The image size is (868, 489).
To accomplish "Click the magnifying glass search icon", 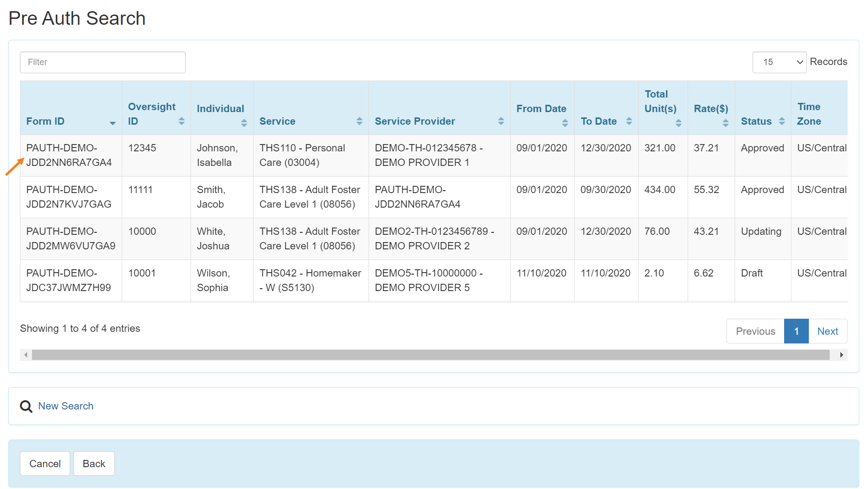I will pos(26,407).
